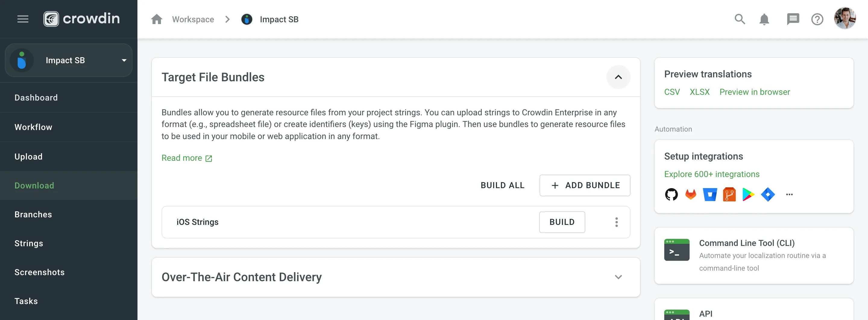Viewport: 868px width, 320px height.
Task: Select the GitLab integration icon
Action: tap(690, 194)
